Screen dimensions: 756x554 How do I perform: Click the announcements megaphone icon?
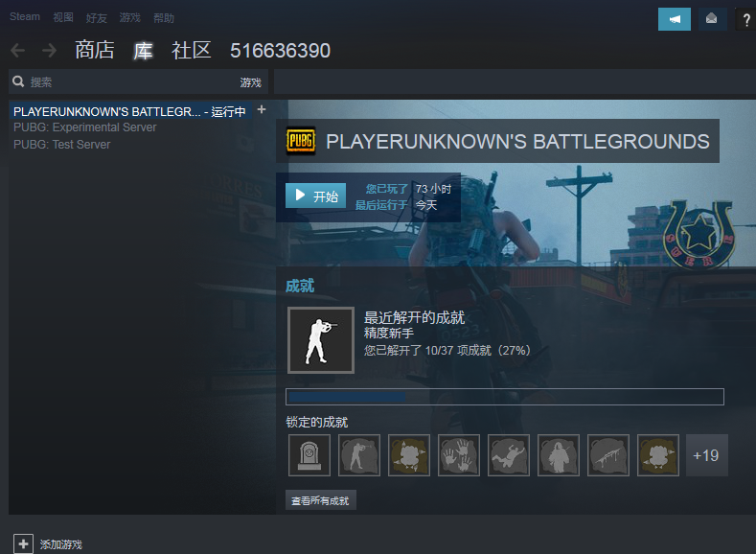pos(674,19)
